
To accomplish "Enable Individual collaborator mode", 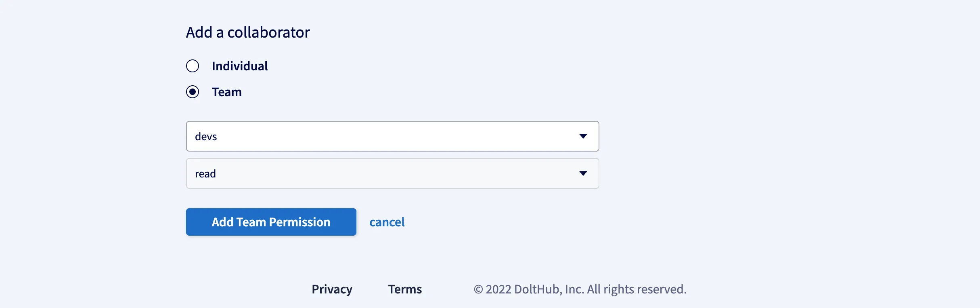I will click(x=193, y=65).
